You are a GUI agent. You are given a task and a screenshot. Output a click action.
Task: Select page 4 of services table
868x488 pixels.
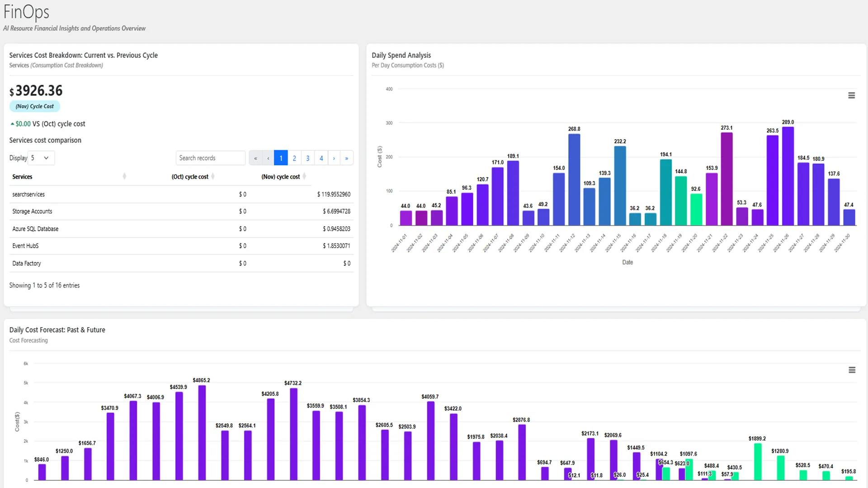(321, 158)
